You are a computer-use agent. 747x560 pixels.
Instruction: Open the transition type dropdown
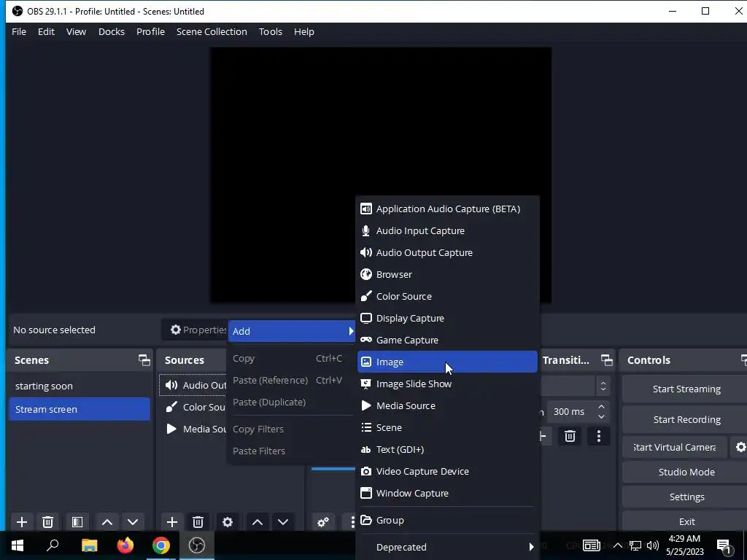coord(603,386)
